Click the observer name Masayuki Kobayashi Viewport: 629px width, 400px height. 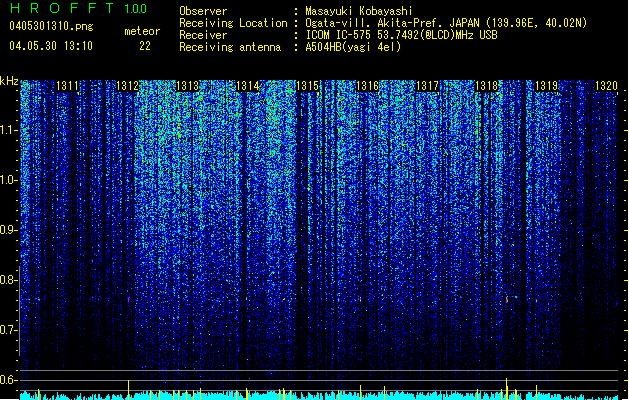359,11
